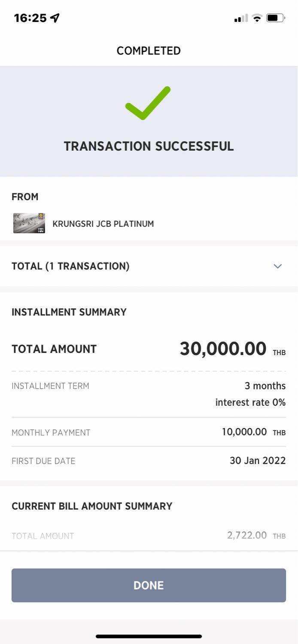Click the Done button
Screen dimensions: 298x644
[x=149, y=585]
